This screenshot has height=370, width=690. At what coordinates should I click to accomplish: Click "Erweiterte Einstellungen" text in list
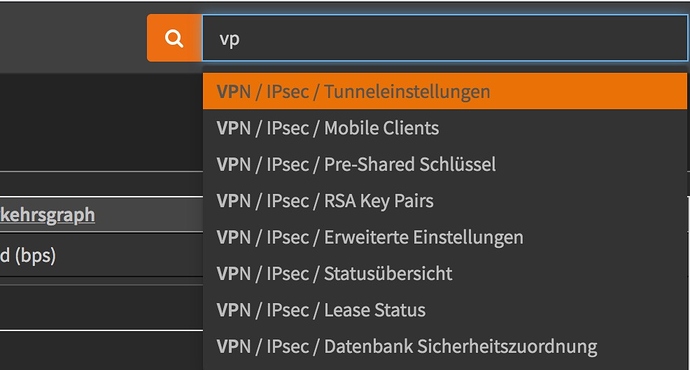point(424,238)
